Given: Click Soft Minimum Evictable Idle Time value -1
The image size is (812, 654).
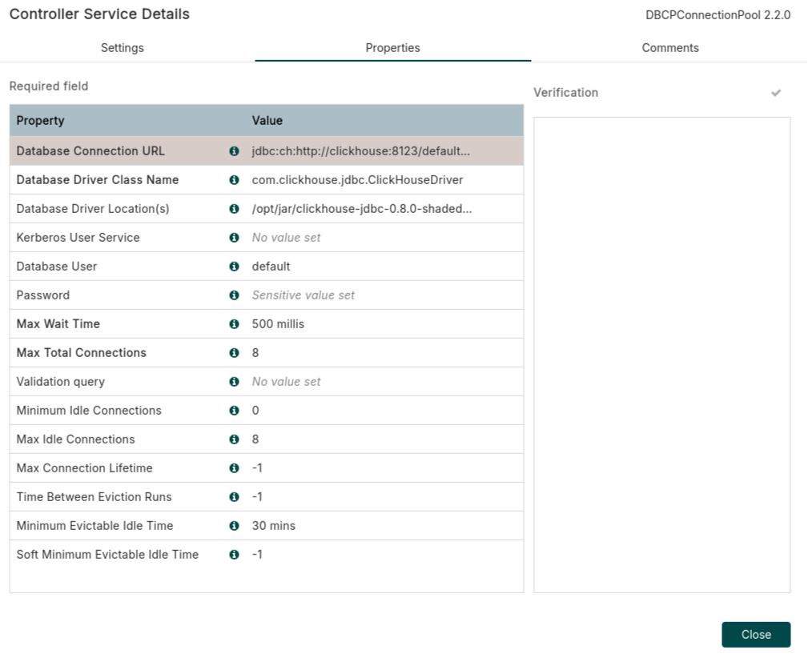Looking at the screenshot, I should [257, 555].
